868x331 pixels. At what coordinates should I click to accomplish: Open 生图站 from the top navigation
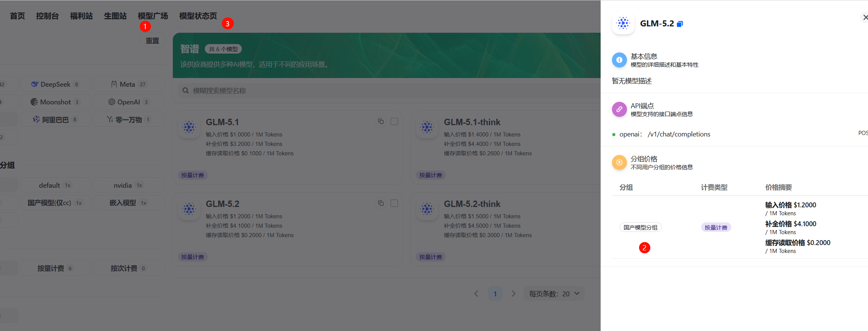115,16
